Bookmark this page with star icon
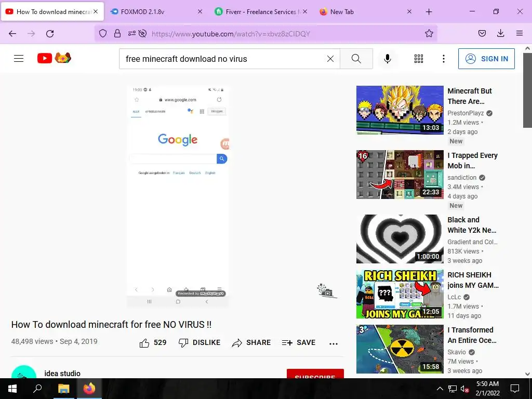 pos(429,33)
